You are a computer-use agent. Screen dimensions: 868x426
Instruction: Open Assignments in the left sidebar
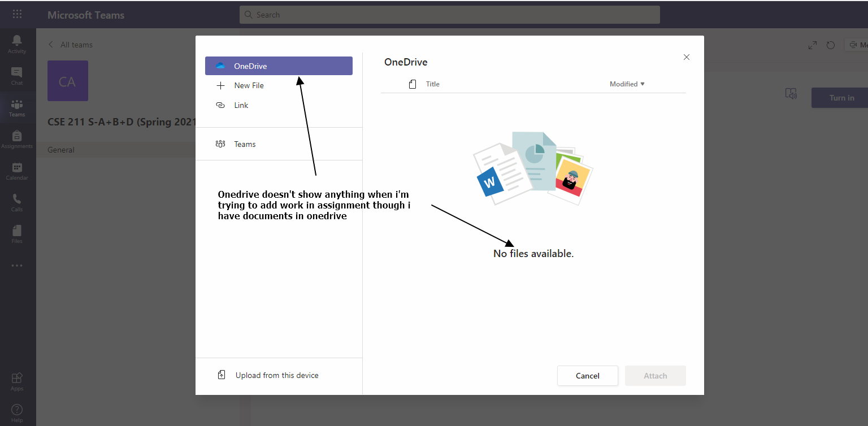pos(17,140)
